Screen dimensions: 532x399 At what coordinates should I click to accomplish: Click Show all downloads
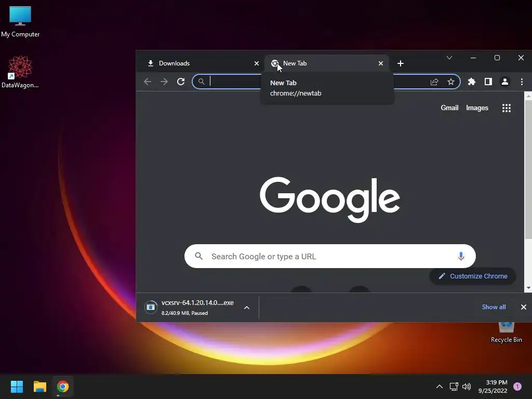[x=494, y=307]
